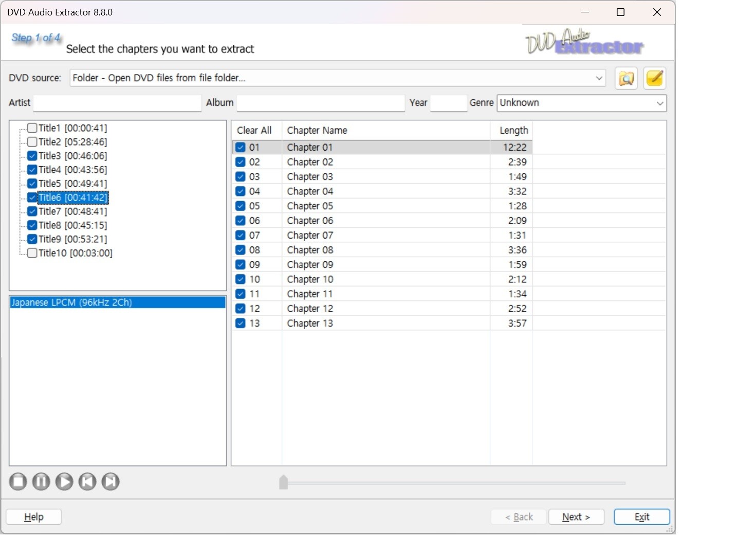The image size is (756, 538).
Task: Select the Chapter 13 name cell
Action: tap(386, 323)
